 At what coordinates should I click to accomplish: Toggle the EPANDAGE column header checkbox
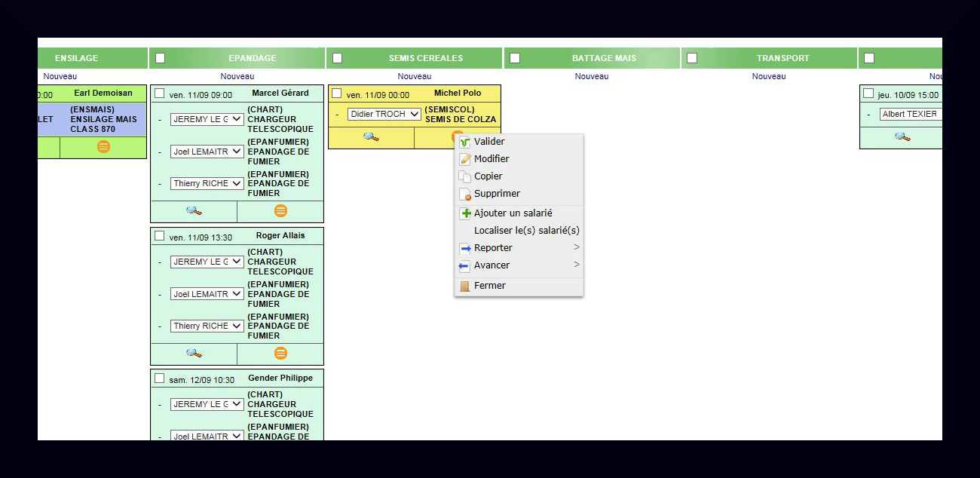point(160,58)
